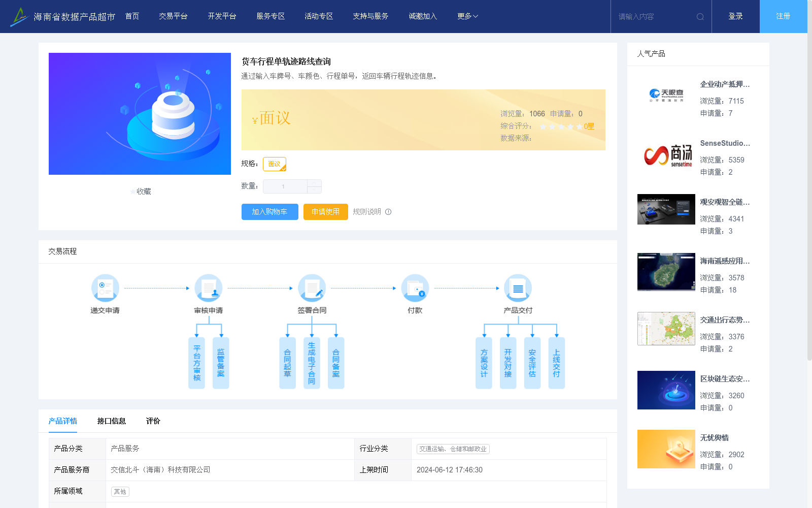Click the quantity input field
Viewport: 812px width, 508px height.
pos(285,186)
